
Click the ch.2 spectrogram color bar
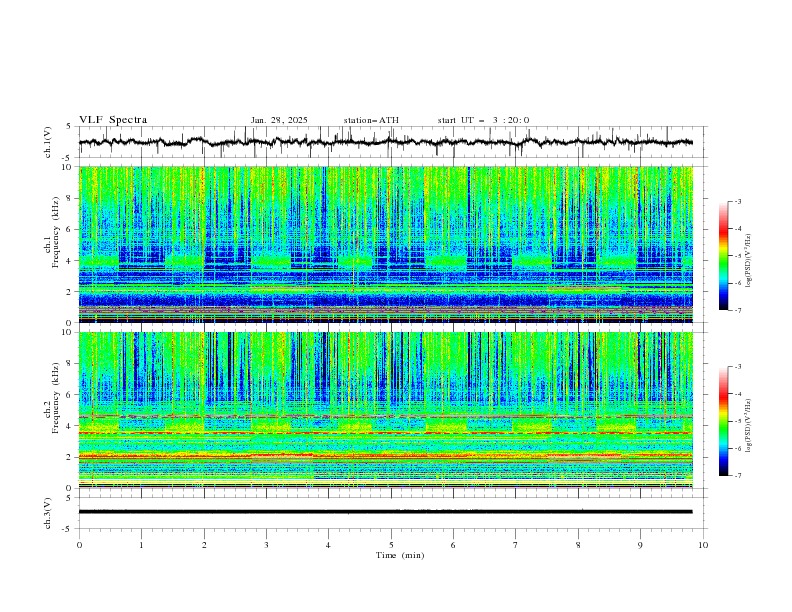724,421
